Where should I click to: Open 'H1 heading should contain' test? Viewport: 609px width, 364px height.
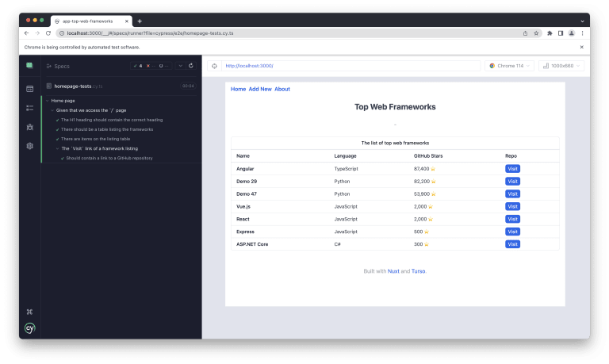point(112,120)
